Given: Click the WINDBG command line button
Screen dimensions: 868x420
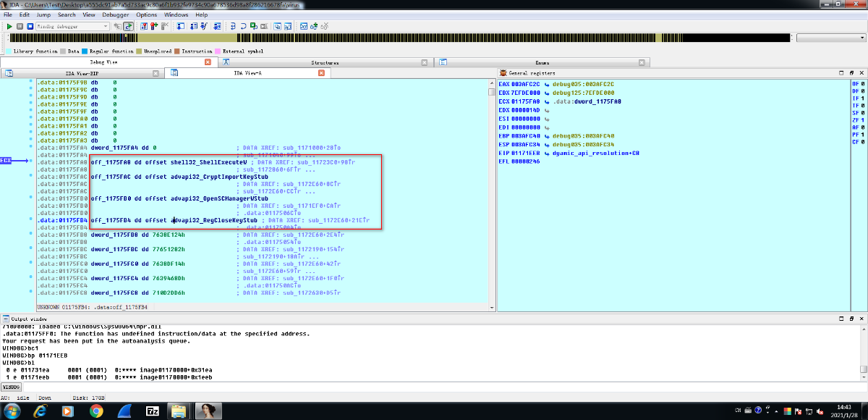Looking at the screenshot, I should click(x=12, y=388).
